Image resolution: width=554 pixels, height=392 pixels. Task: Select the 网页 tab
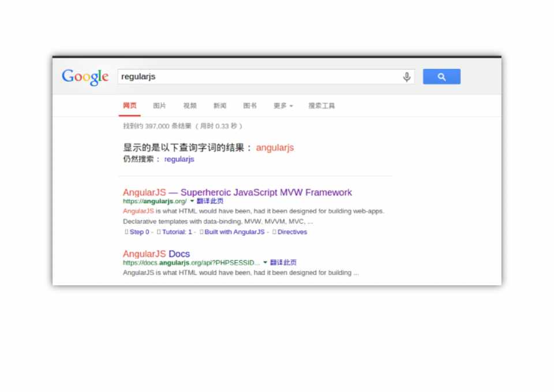coord(130,106)
